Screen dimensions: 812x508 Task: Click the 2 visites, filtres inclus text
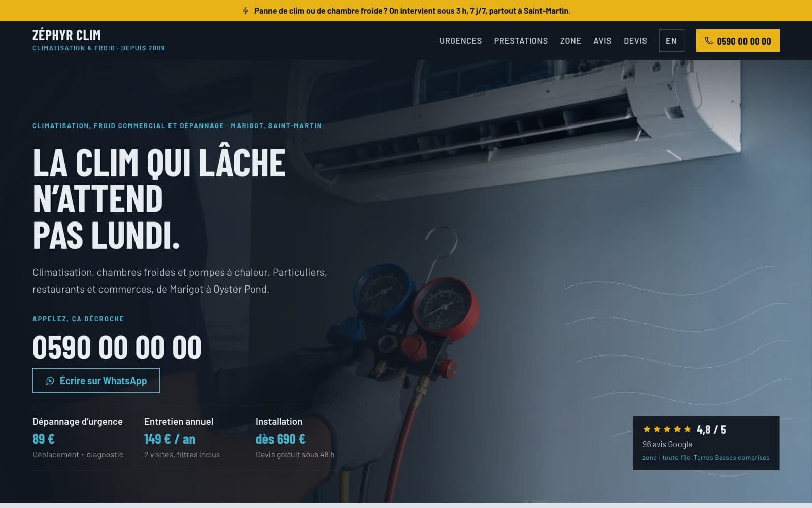pos(182,455)
